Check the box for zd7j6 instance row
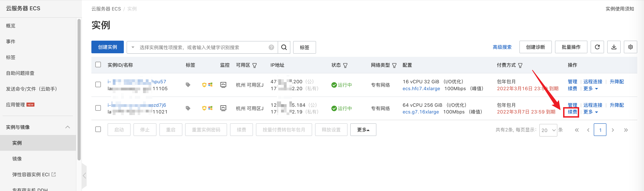Viewport: 644px width, 191px height. click(x=98, y=108)
